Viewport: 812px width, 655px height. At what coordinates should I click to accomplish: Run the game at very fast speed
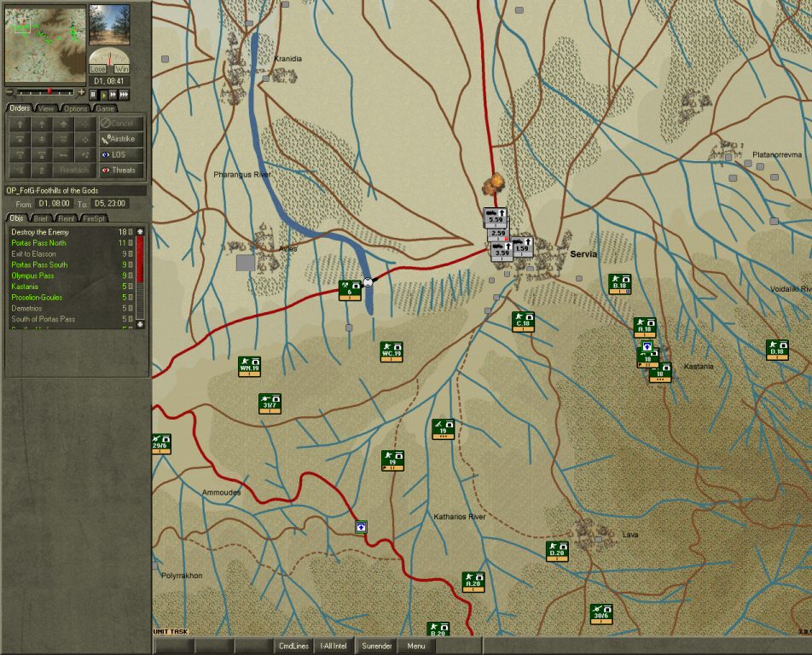tap(124, 95)
